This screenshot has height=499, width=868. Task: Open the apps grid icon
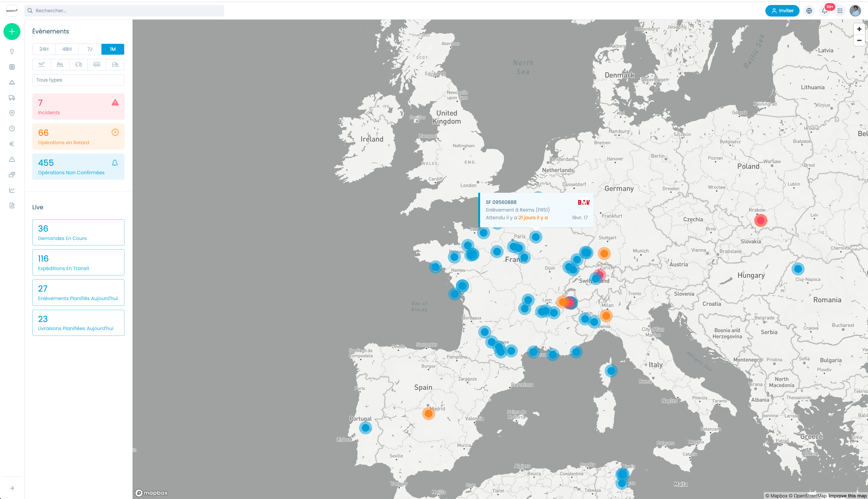click(840, 11)
